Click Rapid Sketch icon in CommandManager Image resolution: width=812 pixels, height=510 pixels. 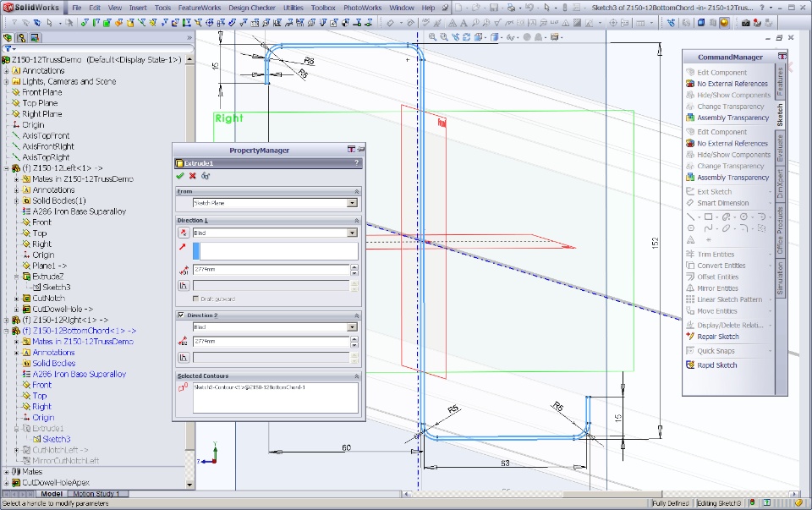[x=690, y=365]
